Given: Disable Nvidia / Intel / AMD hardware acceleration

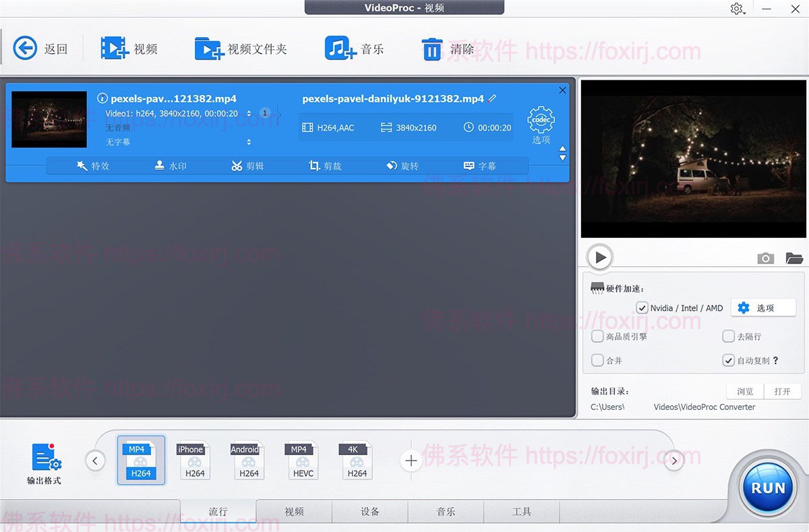Looking at the screenshot, I should coord(642,307).
